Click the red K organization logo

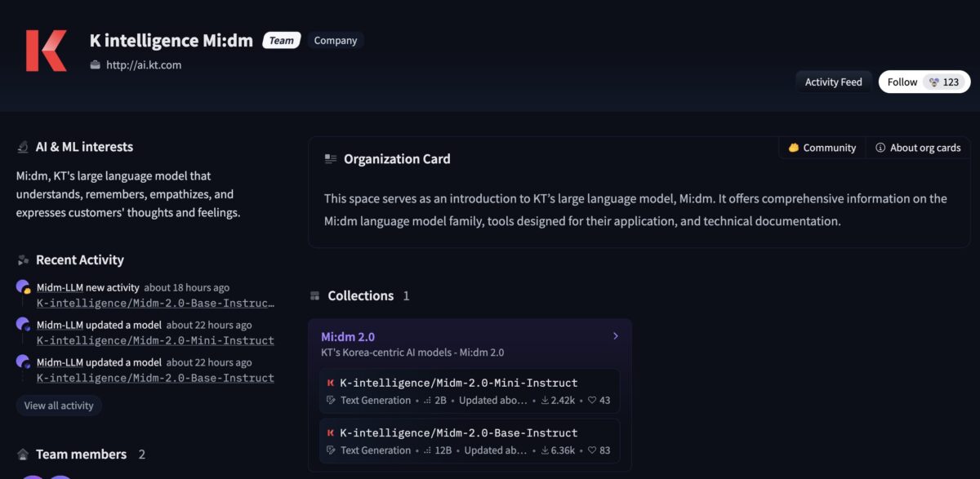point(46,51)
